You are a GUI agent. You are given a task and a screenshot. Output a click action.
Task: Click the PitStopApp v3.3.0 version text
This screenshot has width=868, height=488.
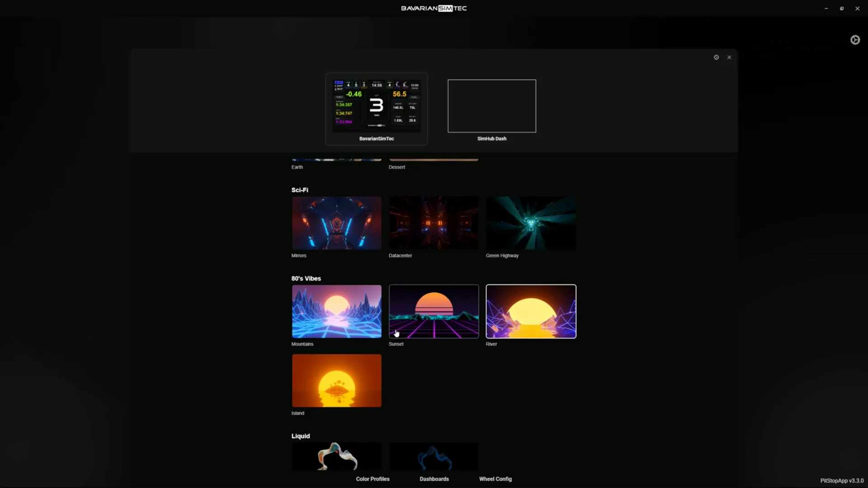[x=842, y=481]
